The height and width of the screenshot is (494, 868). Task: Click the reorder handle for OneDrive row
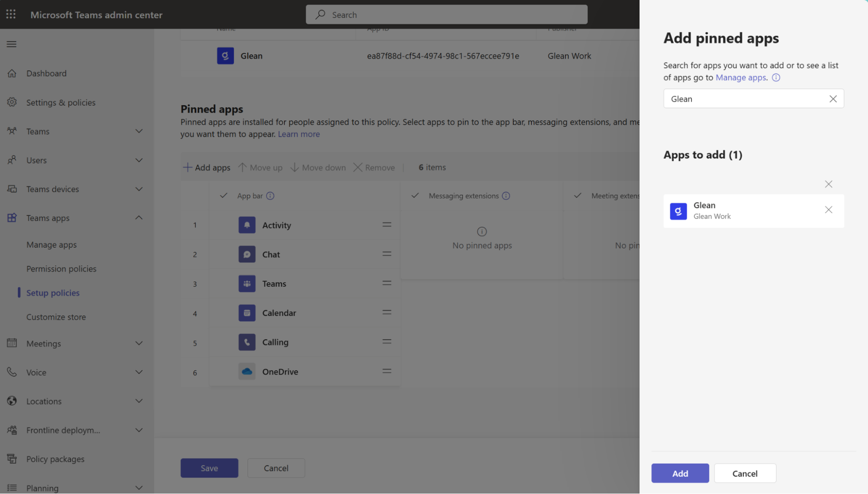click(387, 371)
